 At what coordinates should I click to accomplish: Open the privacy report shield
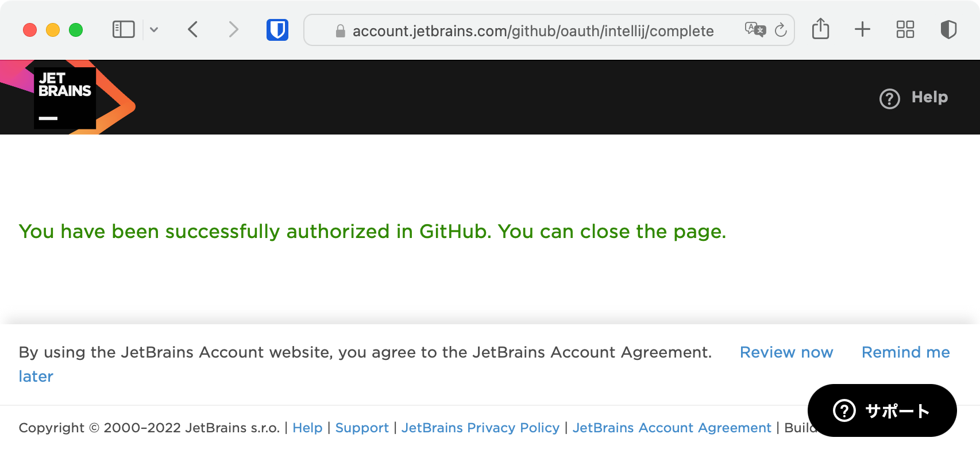948,29
